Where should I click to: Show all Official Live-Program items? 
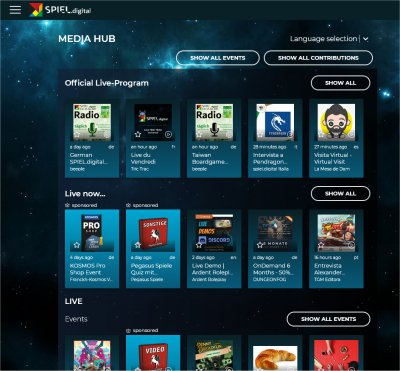pyautogui.click(x=340, y=83)
